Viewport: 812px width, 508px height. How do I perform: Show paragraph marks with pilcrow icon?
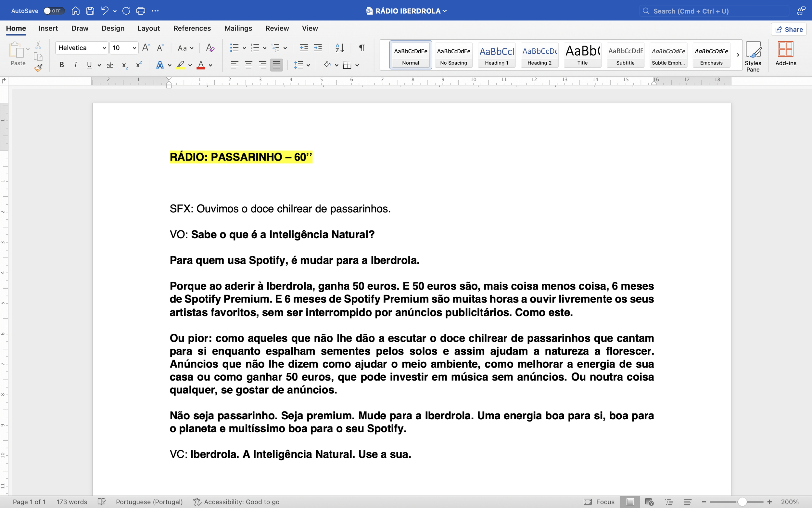click(x=362, y=48)
